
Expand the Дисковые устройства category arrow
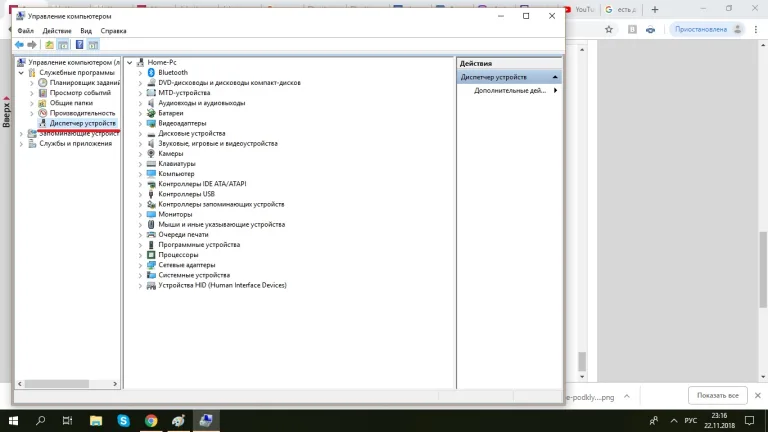point(140,133)
